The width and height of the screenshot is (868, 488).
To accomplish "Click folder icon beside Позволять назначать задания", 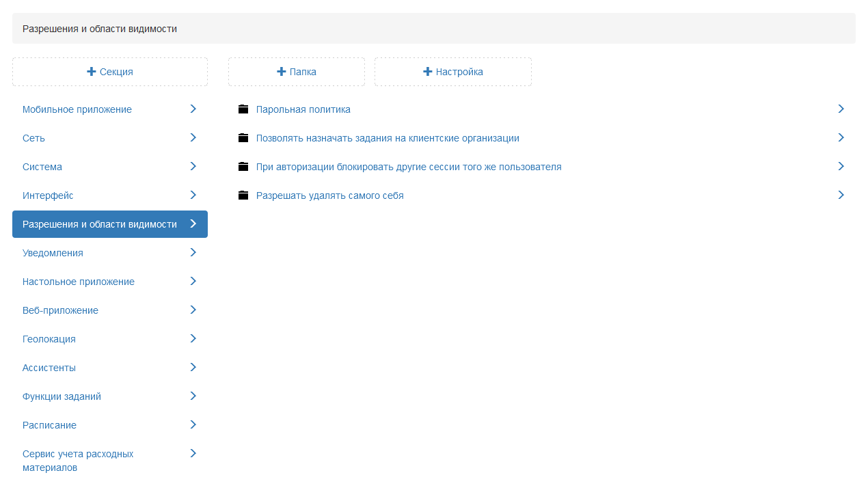I will 243,138.
